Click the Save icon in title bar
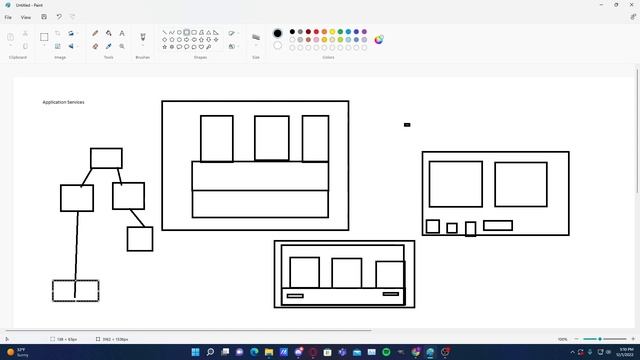This screenshot has height=360, width=640. pos(44,17)
